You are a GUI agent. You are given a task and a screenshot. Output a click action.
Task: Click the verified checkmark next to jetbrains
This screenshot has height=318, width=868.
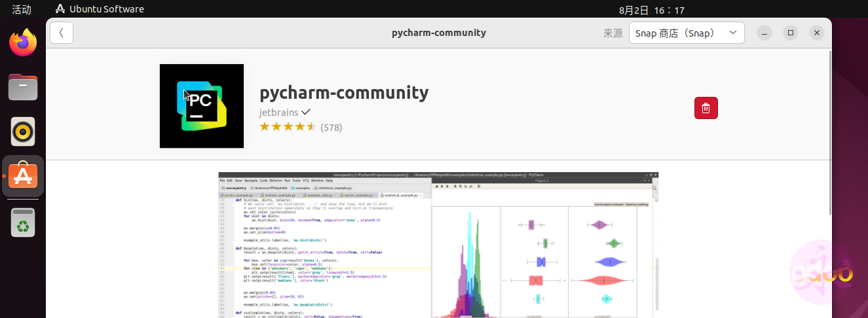click(306, 112)
